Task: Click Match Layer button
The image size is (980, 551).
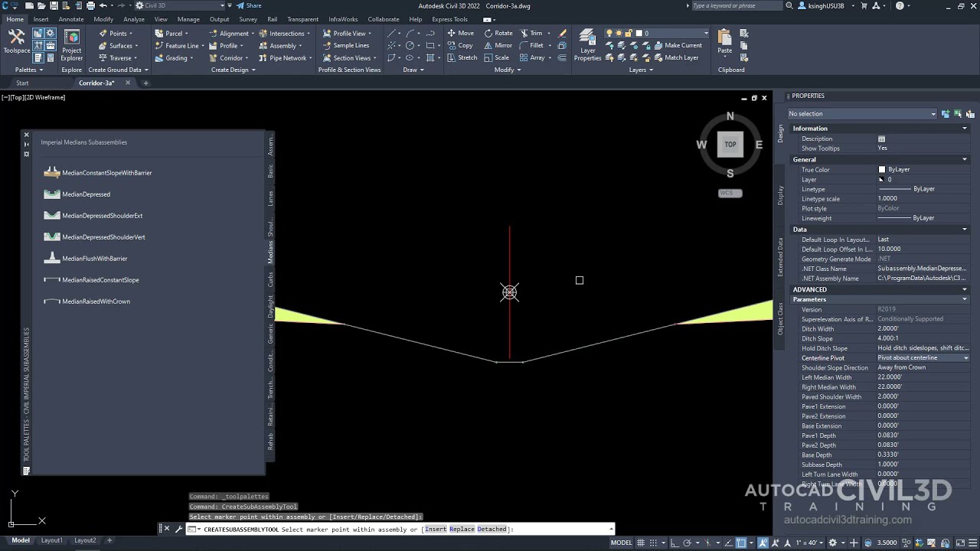Action: click(676, 57)
